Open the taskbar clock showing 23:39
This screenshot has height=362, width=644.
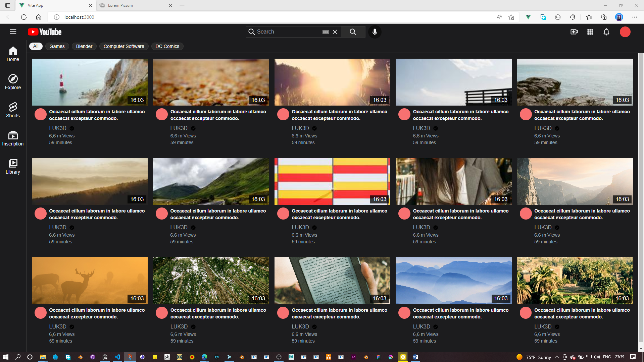pyautogui.click(x=620, y=357)
